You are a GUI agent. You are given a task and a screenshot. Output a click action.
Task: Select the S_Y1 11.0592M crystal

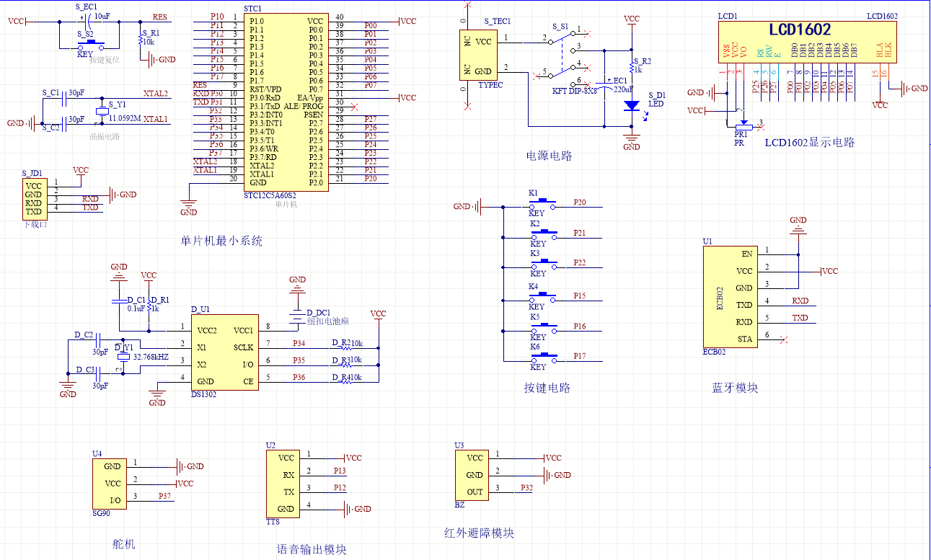click(x=102, y=112)
